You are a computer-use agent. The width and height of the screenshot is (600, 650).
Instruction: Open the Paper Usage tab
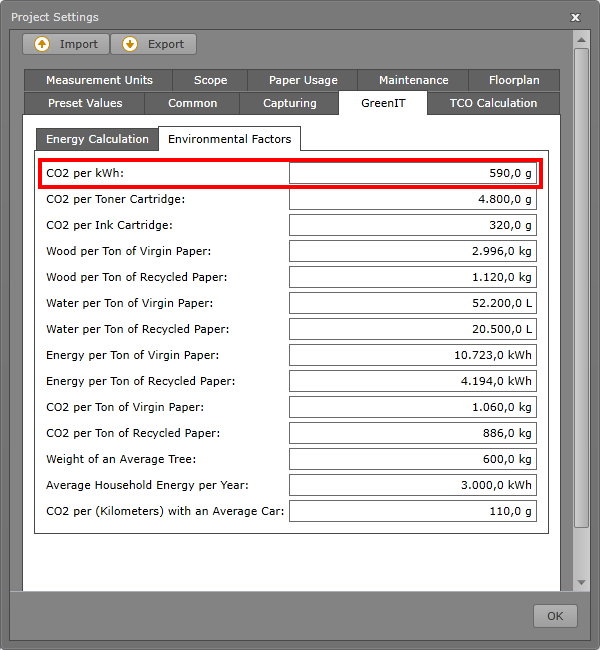pos(303,80)
